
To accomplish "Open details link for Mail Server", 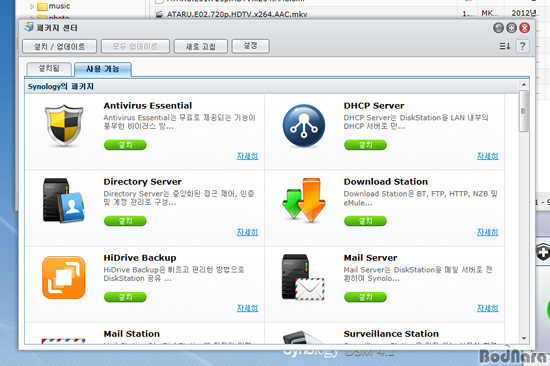I will pyautogui.click(x=488, y=308).
